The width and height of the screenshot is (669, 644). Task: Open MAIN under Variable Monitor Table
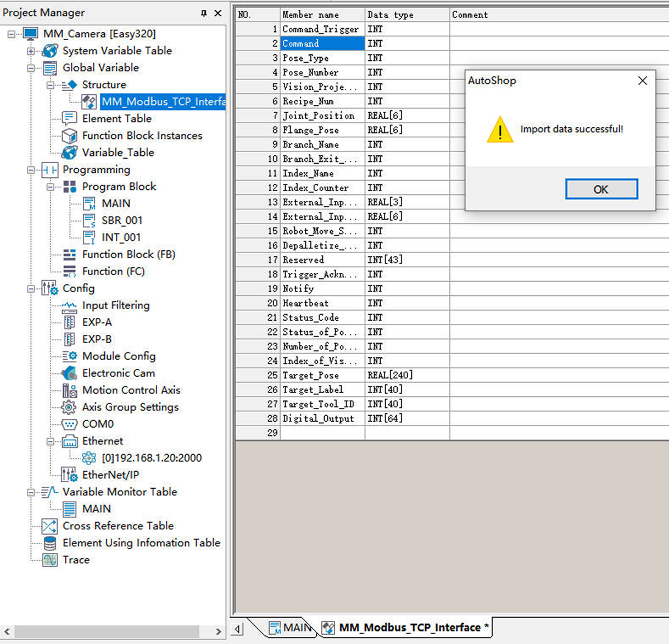96,509
